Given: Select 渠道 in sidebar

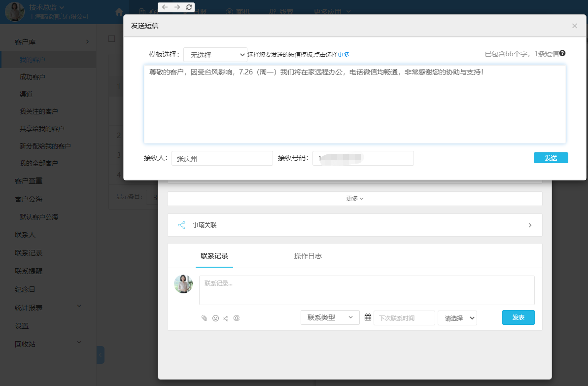Looking at the screenshot, I should click(x=26, y=94).
